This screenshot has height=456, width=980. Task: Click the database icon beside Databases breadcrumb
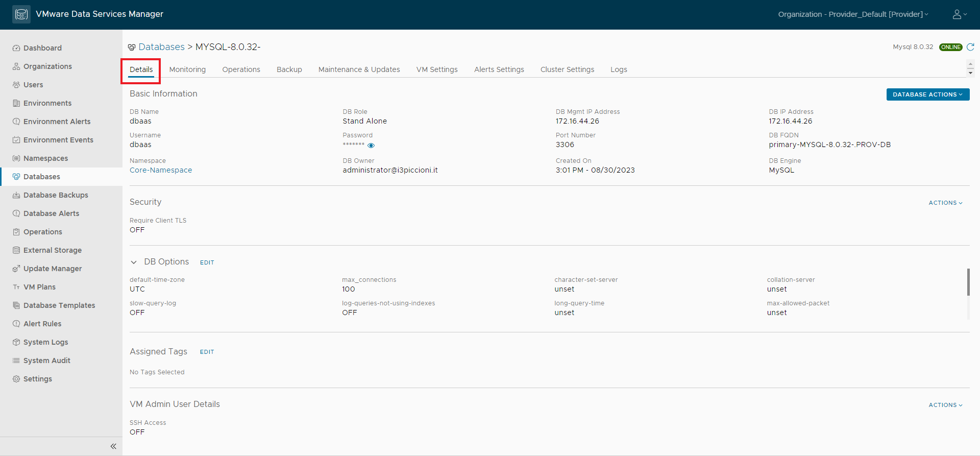132,47
